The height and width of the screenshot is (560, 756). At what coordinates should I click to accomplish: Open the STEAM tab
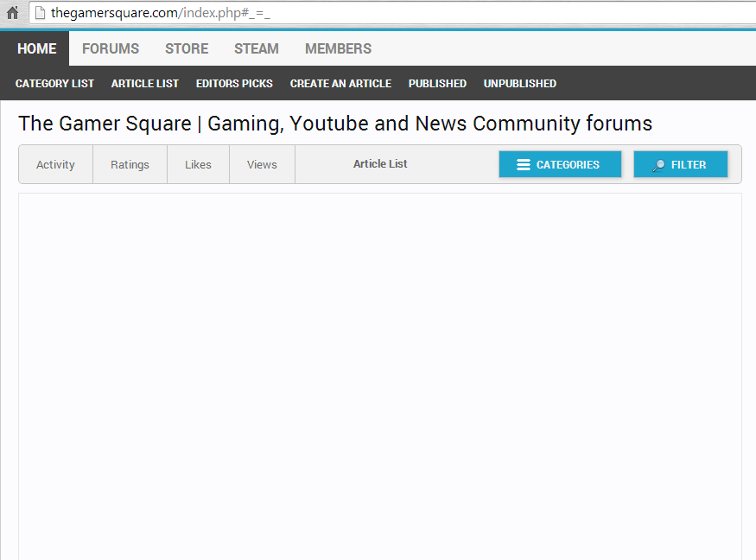(x=257, y=48)
